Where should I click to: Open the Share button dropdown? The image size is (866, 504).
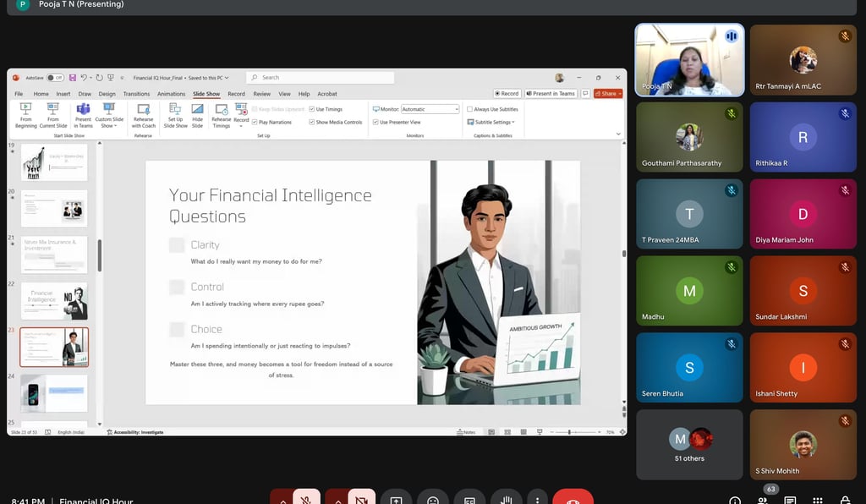pos(620,93)
